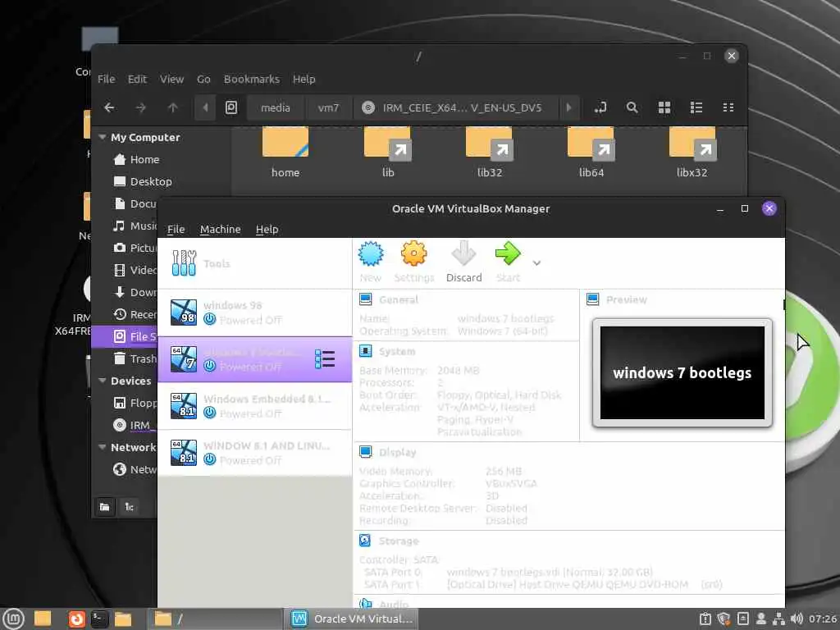
Task: Open VirtualBox File menu
Action: click(x=176, y=230)
